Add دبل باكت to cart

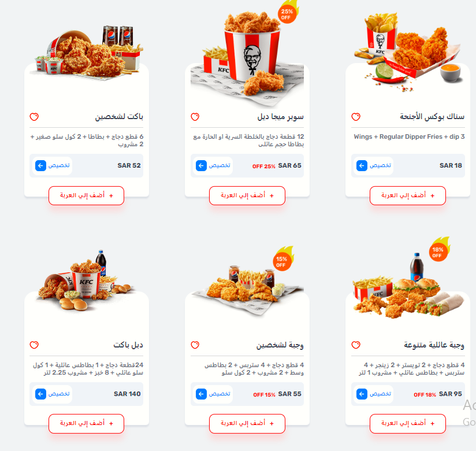click(86, 423)
